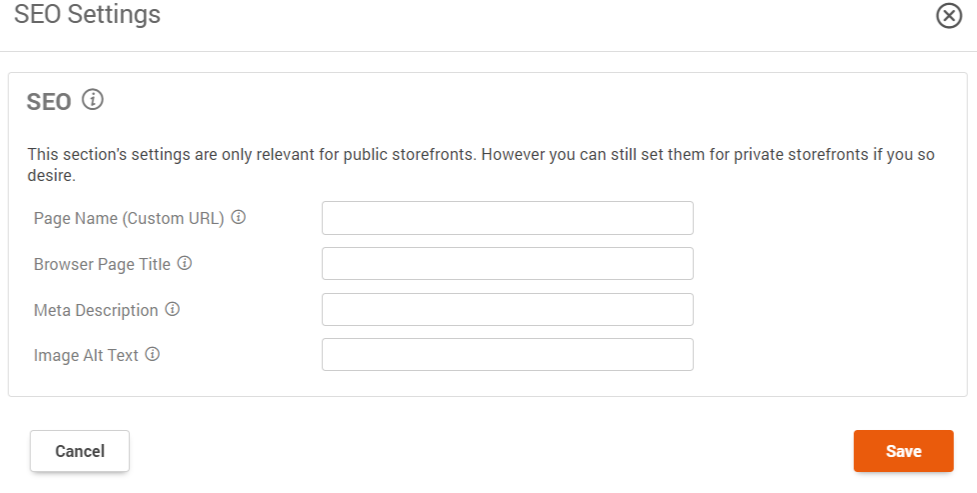Focus the Image Alt Text field
The image size is (977, 493).
pos(507,355)
